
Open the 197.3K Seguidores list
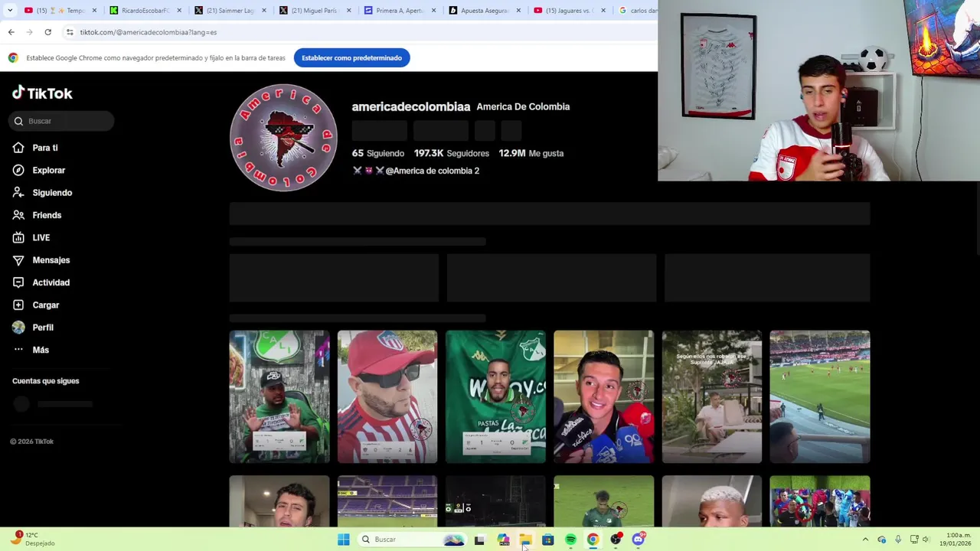(452, 153)
